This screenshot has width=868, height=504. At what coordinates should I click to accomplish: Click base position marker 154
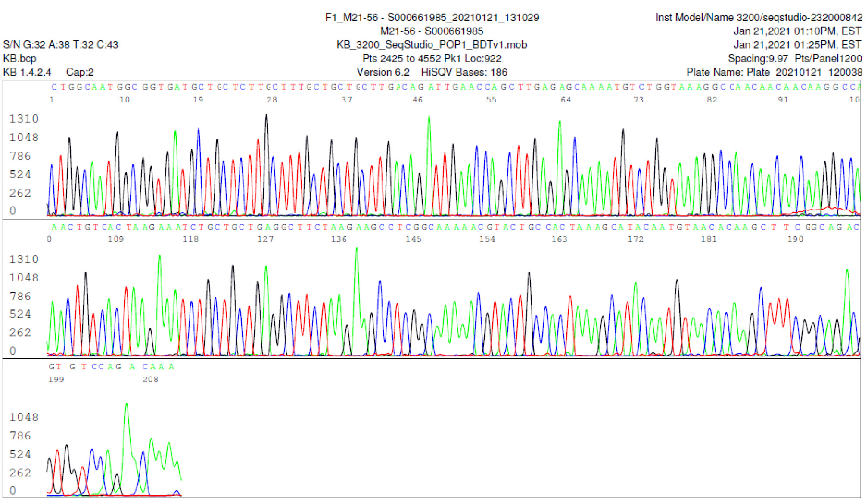tap(487, 239)
